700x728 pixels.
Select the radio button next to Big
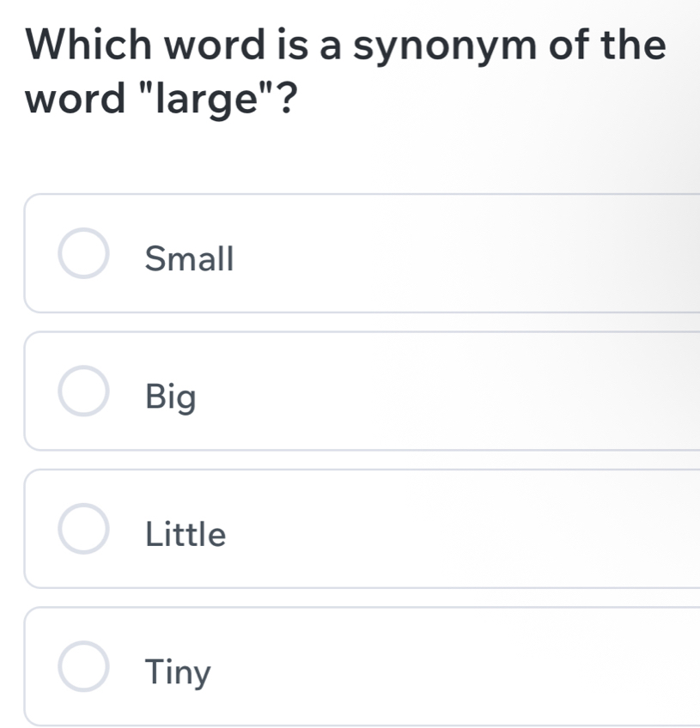[82, 393]
